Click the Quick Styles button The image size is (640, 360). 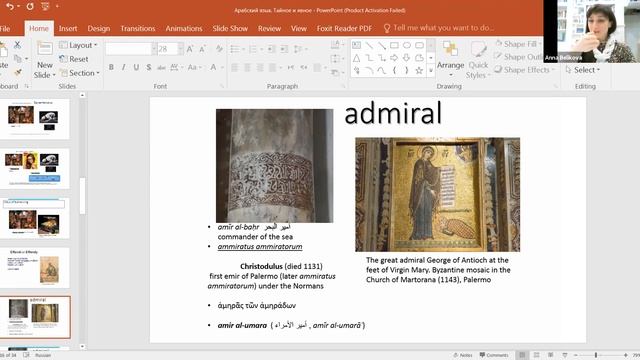pos(478,60)
